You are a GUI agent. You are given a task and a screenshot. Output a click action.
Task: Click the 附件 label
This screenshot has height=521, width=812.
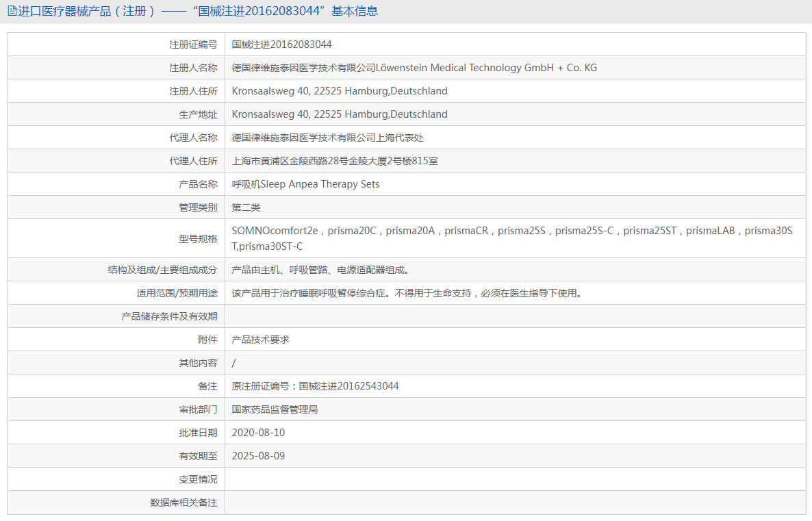pos(207,340)
